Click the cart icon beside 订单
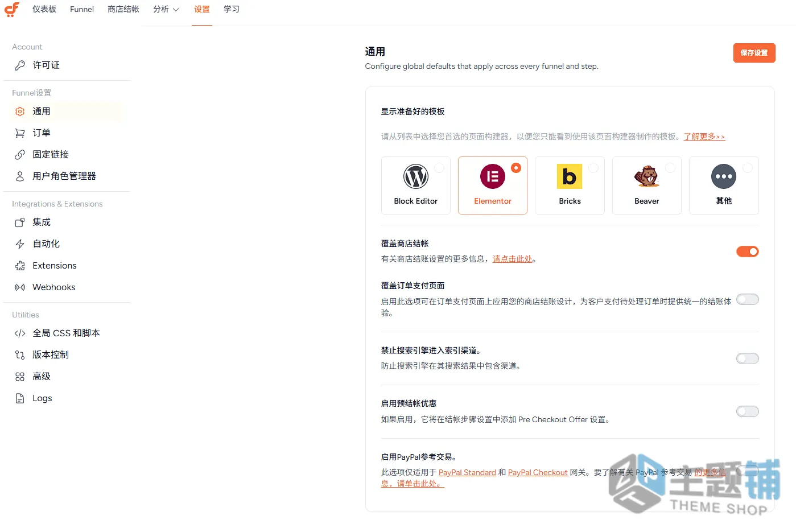The width and height of the screenshot is (796, 532). pos(20,133)
